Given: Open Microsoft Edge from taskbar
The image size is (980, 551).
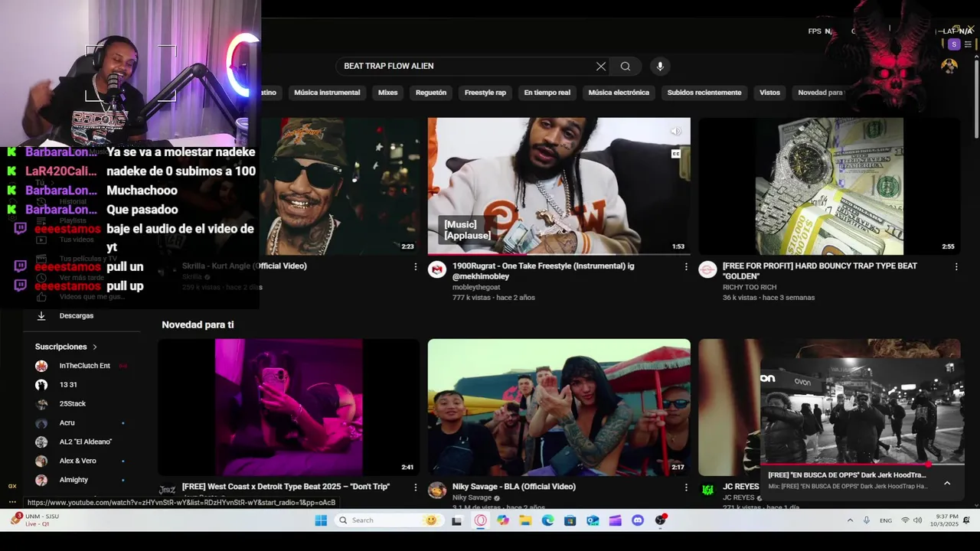Looking at the screenshot, I should coord(548,520).
